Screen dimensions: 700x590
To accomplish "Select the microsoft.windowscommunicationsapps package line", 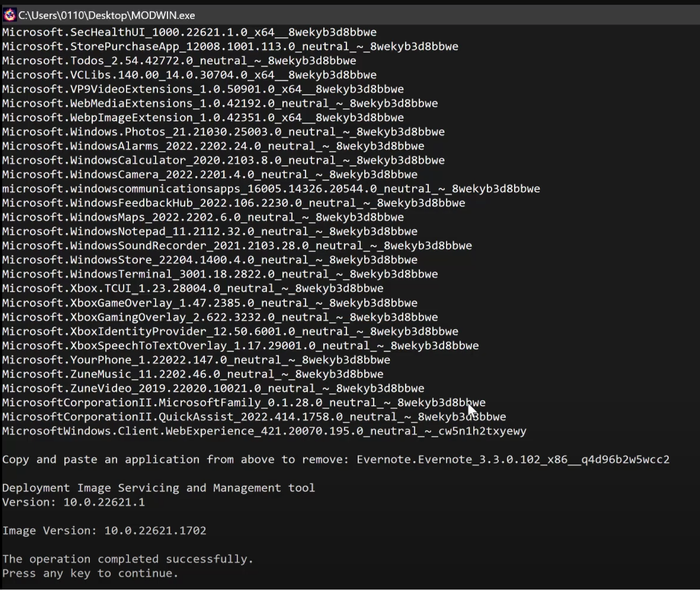I will pyautogui.click(x=271, y=189).
